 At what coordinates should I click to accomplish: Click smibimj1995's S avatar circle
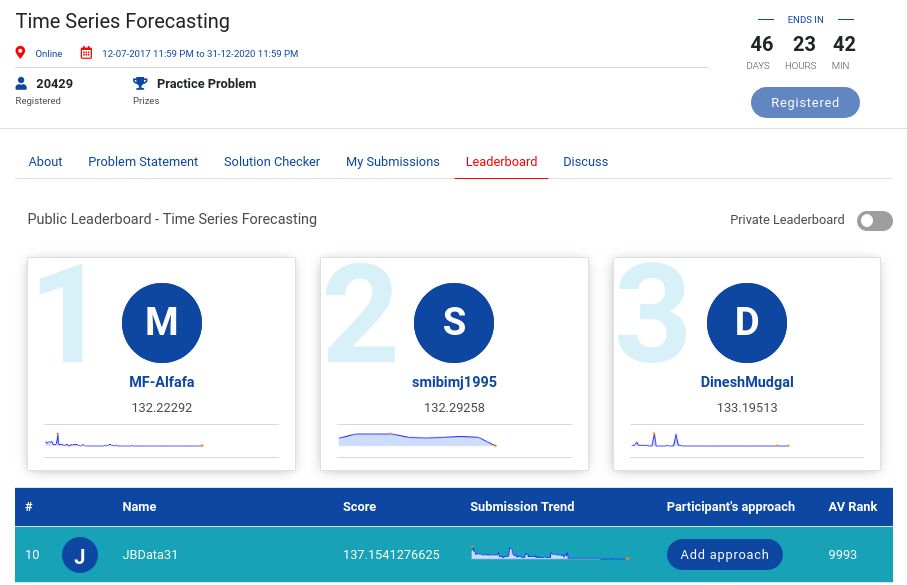454,322
